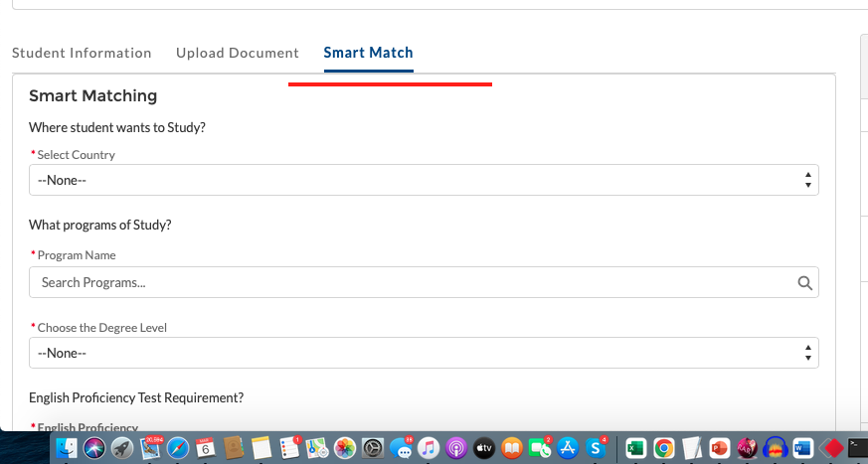Open Audacity headphones icon in dock
This screenshot has width=868, height=464.
(x=775, y=448)
